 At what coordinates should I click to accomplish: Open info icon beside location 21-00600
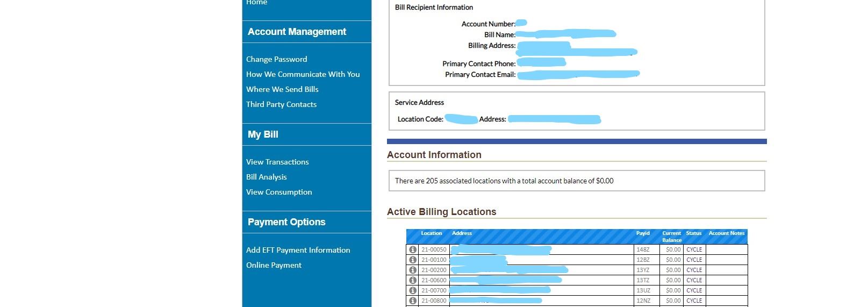pos(413,280)
